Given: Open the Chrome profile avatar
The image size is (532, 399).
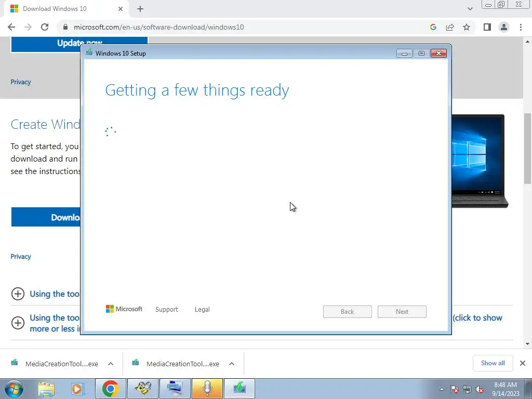Looking at the screenshot, I should [504, 27].
